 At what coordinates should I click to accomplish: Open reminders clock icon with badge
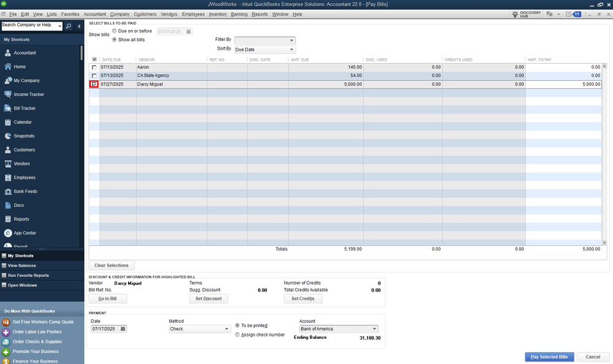coord(573,14)
